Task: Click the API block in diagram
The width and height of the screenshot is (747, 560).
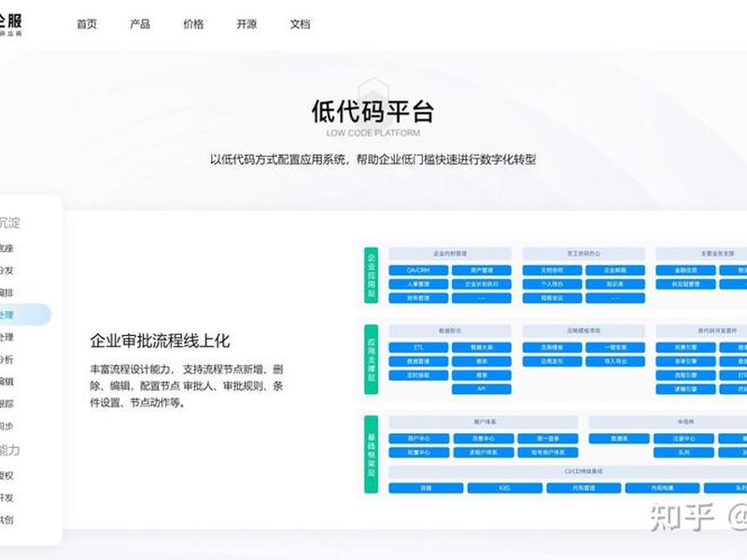Action: pyautogui.click(x=482, y=389)
